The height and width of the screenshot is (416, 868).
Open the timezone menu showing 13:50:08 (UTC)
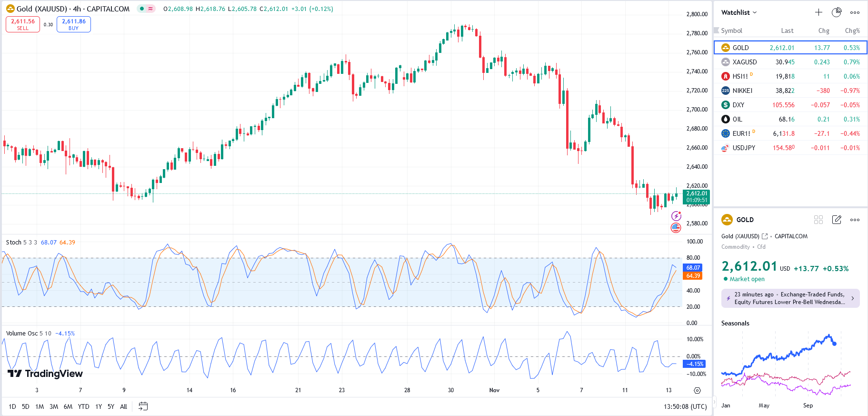click(685, 406)
